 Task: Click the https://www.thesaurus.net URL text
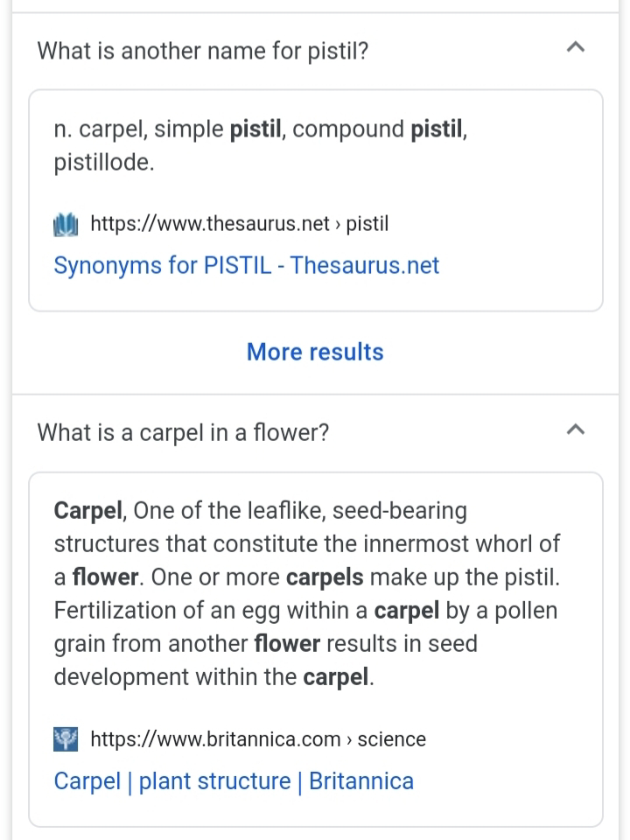coord(210,224)
